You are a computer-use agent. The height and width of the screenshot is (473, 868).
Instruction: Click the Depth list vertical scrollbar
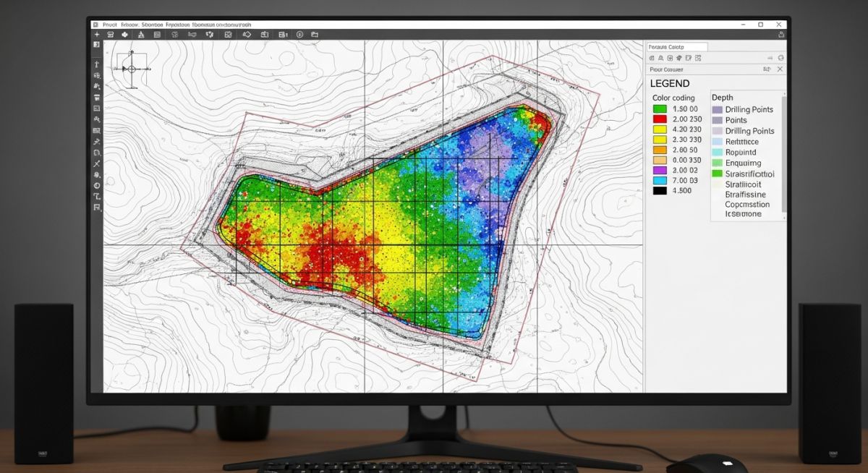coord(784,155)
